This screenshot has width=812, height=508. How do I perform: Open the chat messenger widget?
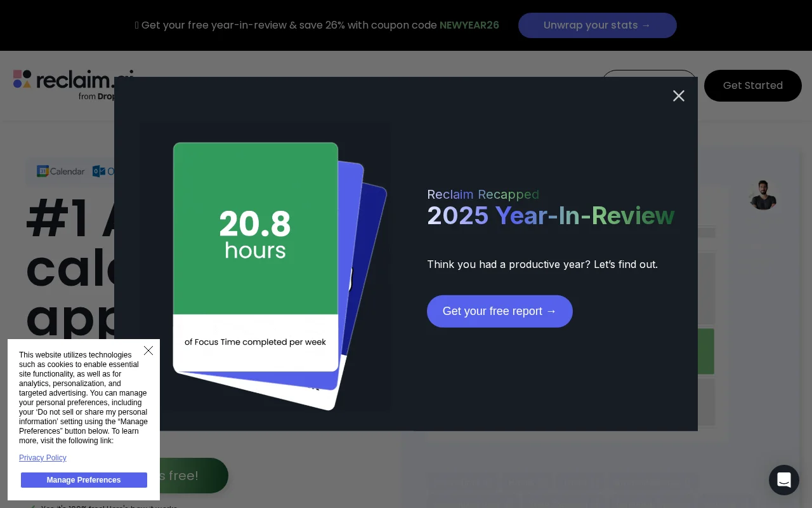click(x=784, y=480)
